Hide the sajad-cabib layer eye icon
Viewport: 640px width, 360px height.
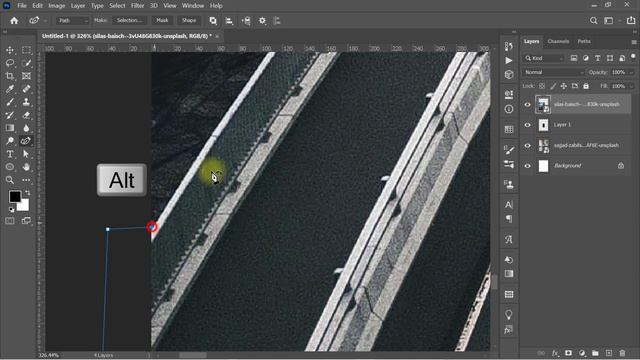point(527,145)
